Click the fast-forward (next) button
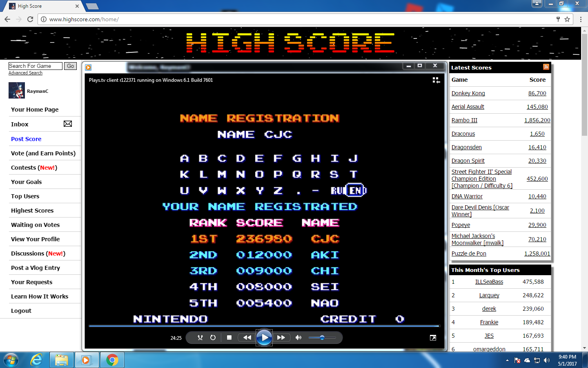 point(281,338)
